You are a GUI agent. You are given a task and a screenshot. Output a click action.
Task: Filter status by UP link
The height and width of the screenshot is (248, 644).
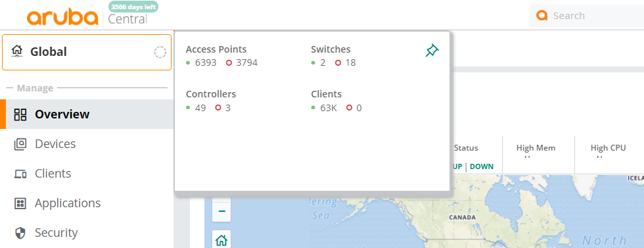click(x=457, y=166)
